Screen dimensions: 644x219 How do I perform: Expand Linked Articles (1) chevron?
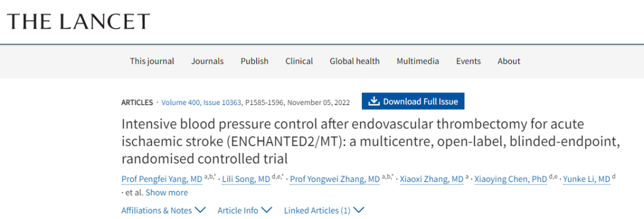358,210
